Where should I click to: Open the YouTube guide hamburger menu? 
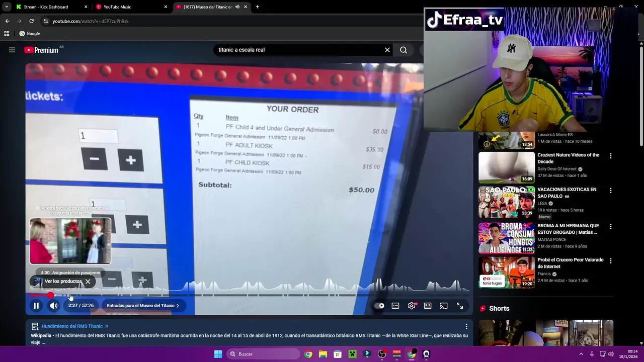point(12,50)
